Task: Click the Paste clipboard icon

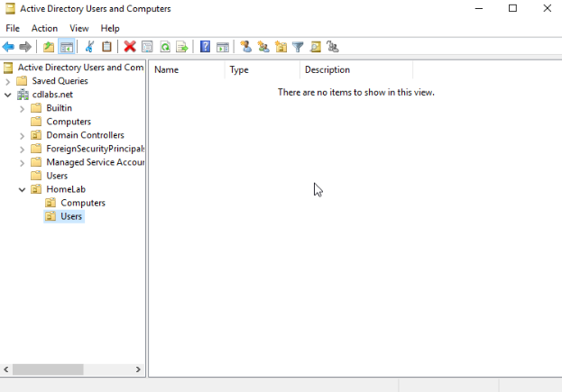Action: (x=106, y=47)
